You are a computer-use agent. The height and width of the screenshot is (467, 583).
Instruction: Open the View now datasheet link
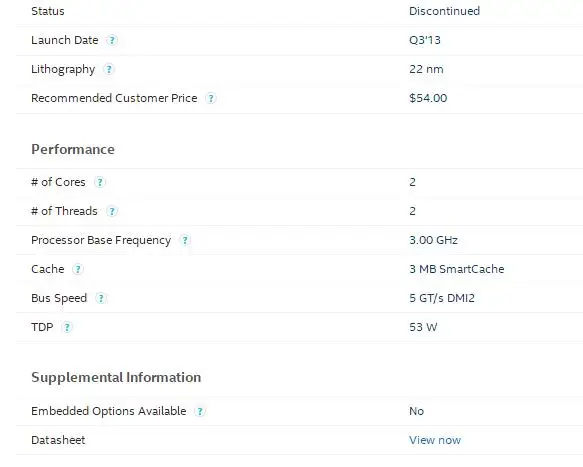(435, 440)
